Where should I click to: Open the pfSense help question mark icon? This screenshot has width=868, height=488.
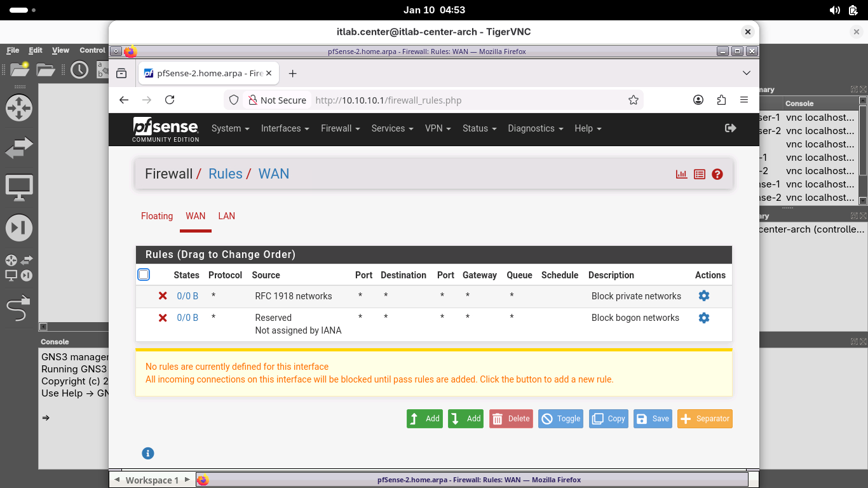[x=717, y=174]
